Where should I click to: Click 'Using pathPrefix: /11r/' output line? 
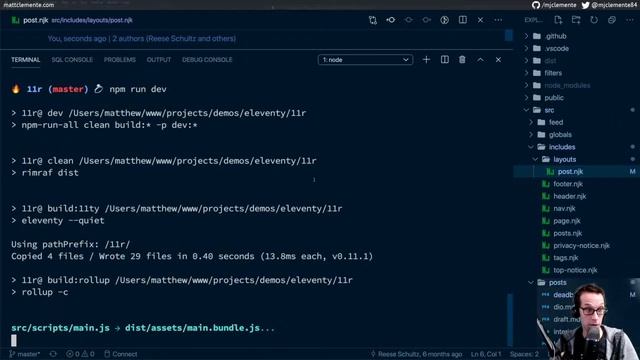pyautogui.click(x=71, y=244)
